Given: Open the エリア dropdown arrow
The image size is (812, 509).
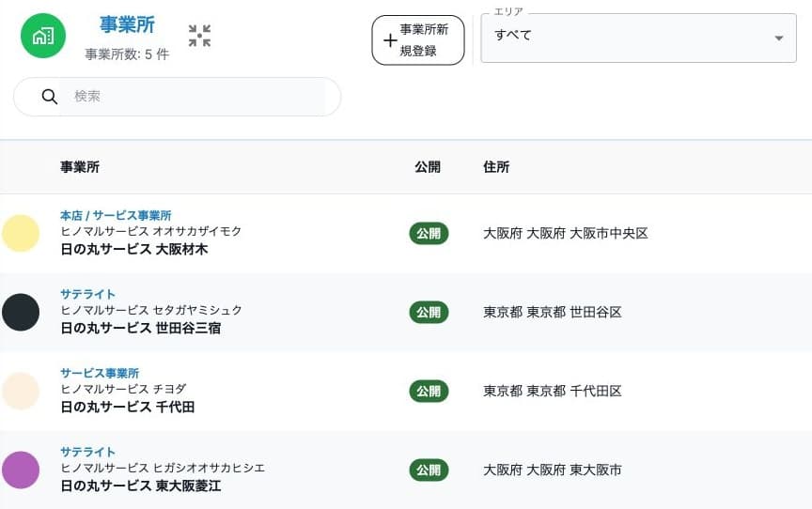Looking at the screenshot, I should click(778, 38).
